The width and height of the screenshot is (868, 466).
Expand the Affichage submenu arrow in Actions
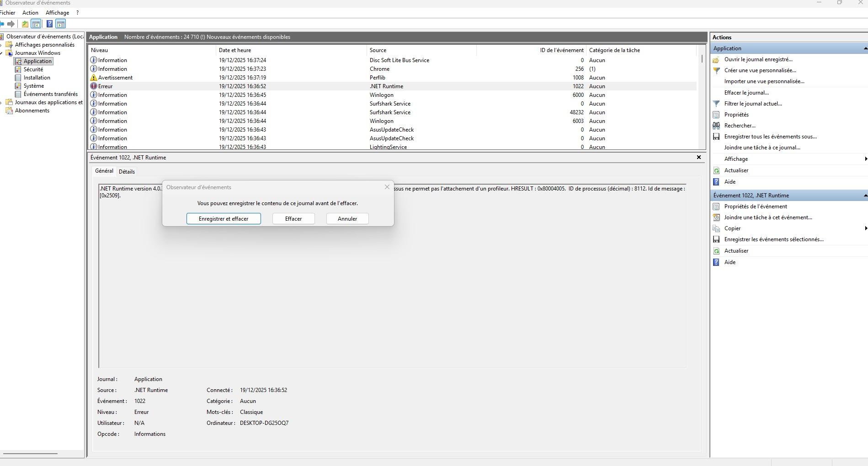click(866, 159)
